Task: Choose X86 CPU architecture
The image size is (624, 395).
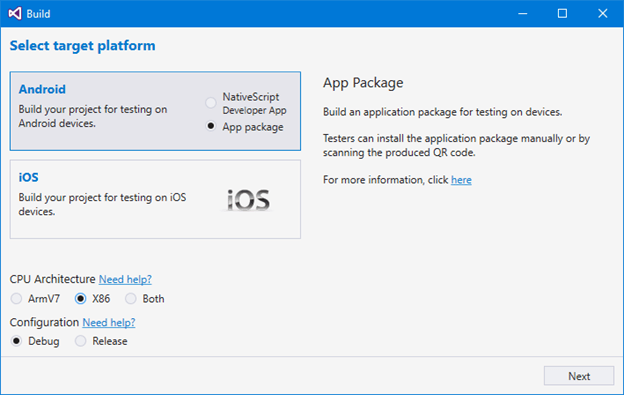Action: click(x=80, y=298)
